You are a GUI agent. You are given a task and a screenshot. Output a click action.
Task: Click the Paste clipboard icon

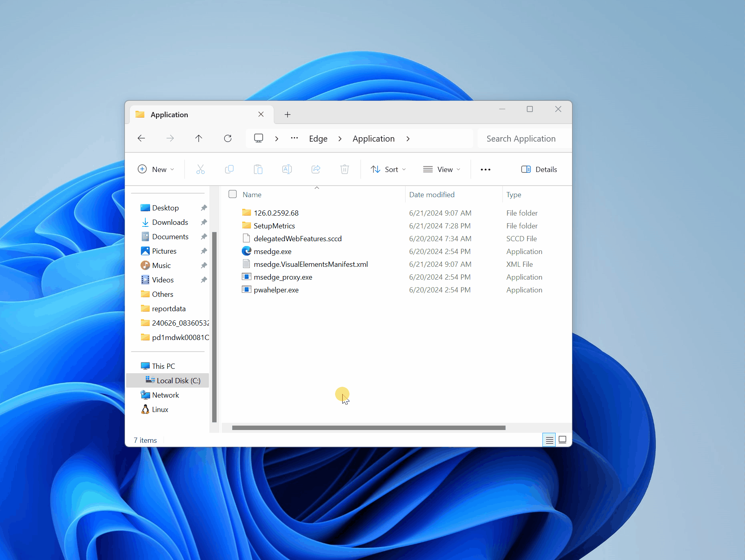pyautogui.click(x=258, y=169)
